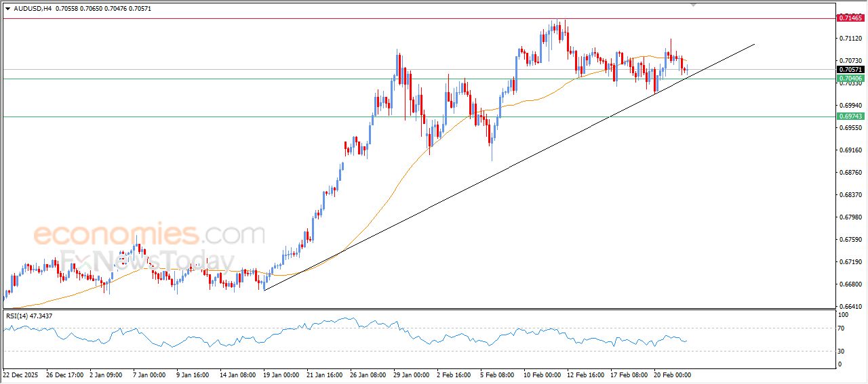Screen dimensions: 868x384
Task: Click the 0.66410 price scale value
Action: point(850,306)
